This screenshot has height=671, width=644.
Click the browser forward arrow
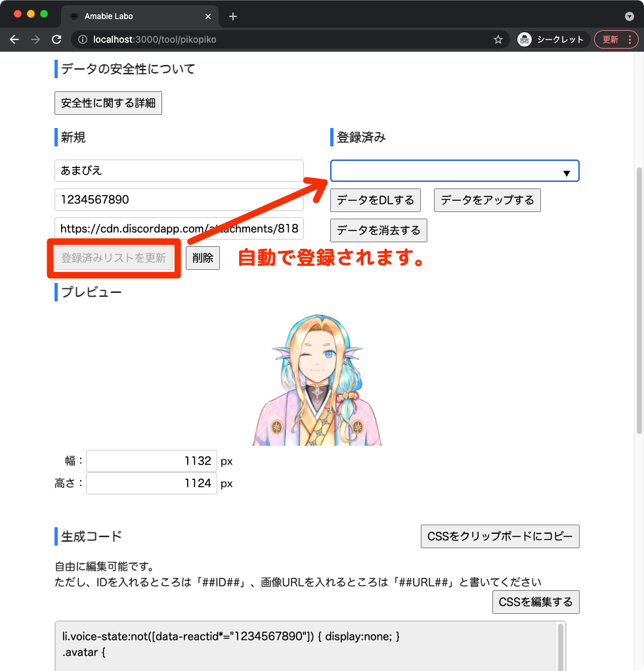click(35, 39)
